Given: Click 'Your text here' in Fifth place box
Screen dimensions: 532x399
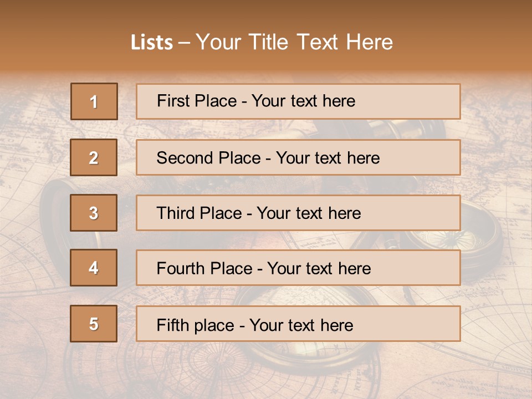Looking at the screenshot, I should pyautogui.click(x=301, y=325).
